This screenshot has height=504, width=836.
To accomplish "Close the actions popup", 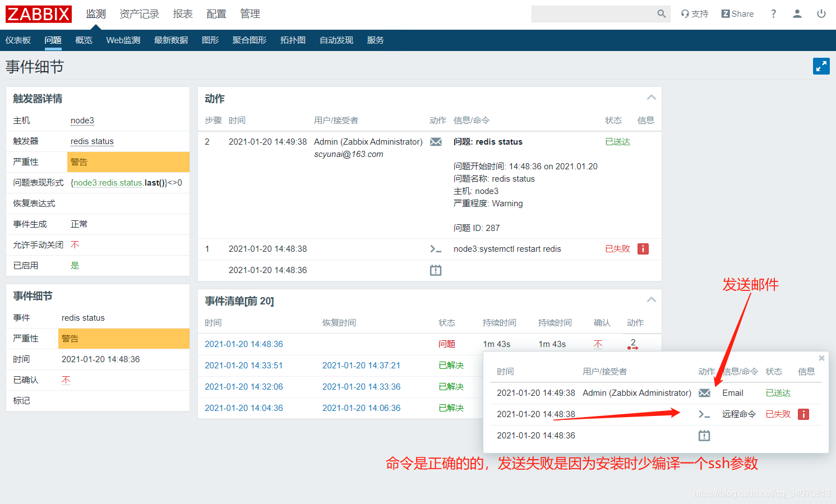I will (x=821, y=358).
